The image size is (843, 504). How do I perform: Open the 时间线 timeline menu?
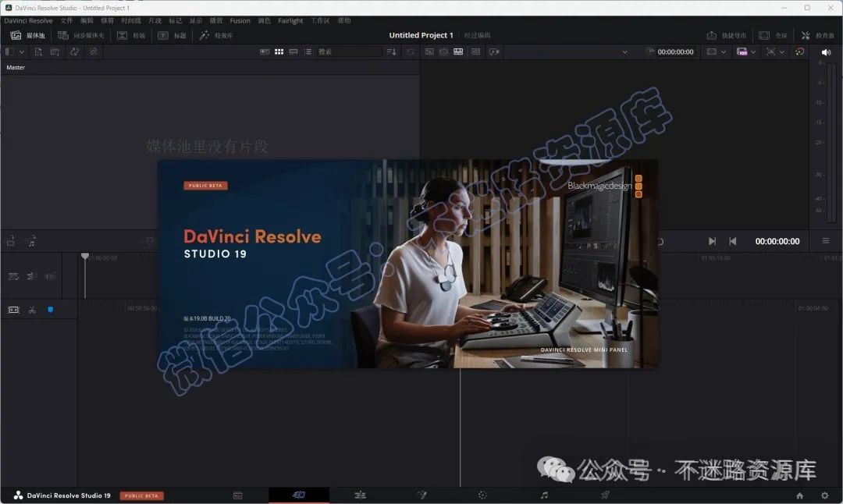pyautogui.click(x=130, y=20)
